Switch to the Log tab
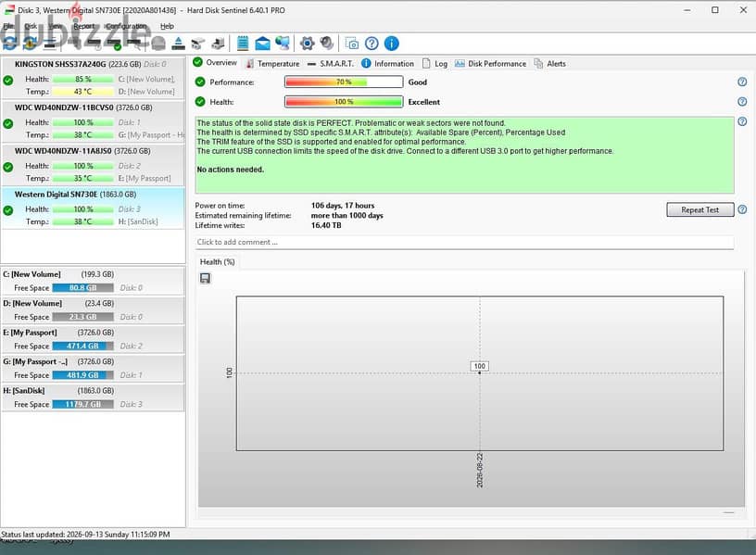 click(435, 63)
